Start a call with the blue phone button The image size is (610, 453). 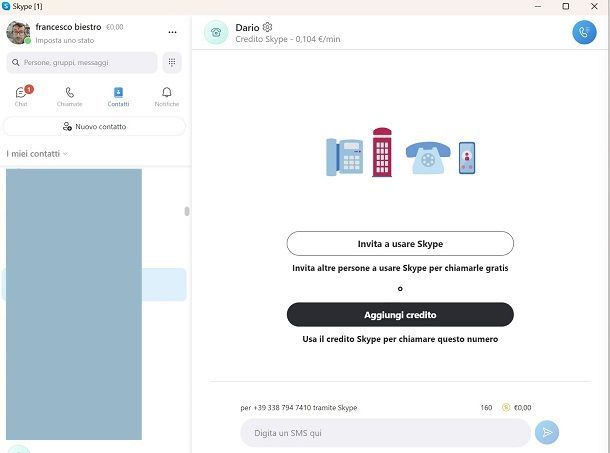click(x=584, y=32)
